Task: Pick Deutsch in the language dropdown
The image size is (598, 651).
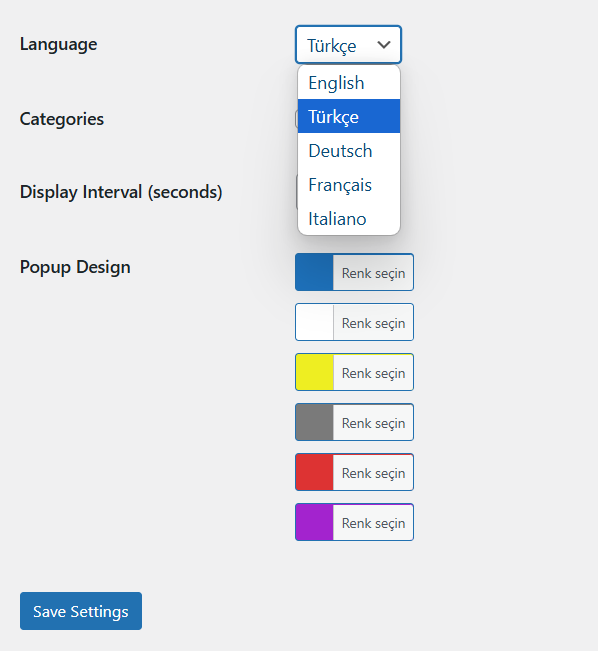Action: 349,150
